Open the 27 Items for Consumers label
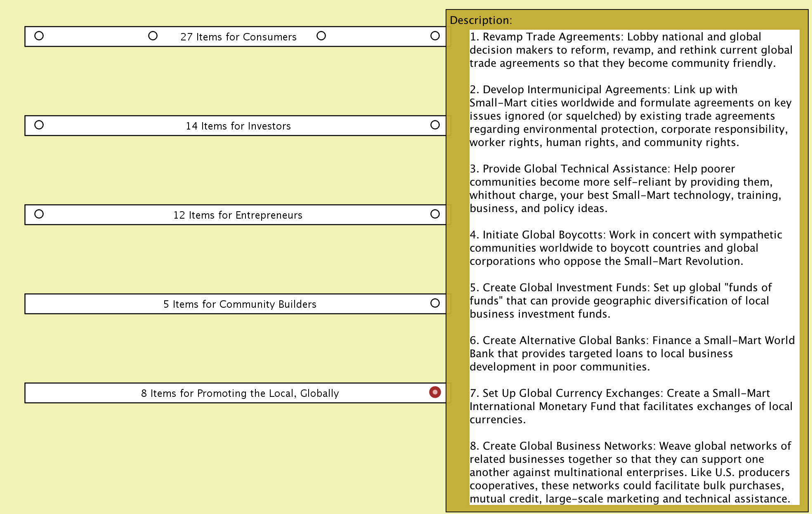The height and width of the screenshot is (514, 812). pos(238,37)
